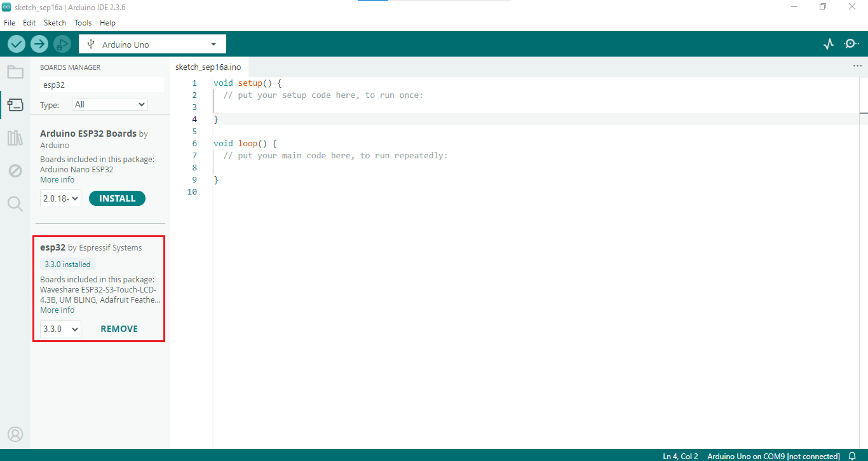Click the setup code comment on line 2
The width and height of the screenshot is (868, 461).
323,95
